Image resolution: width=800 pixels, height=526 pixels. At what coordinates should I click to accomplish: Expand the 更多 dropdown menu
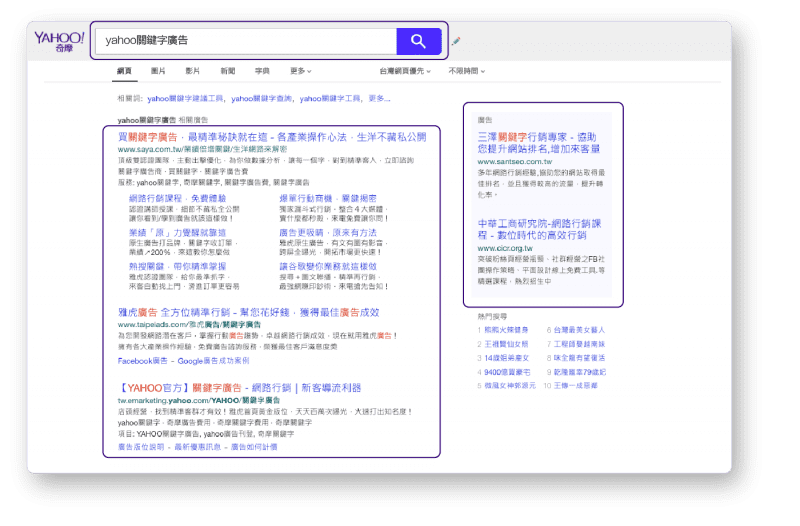(300, 72)
